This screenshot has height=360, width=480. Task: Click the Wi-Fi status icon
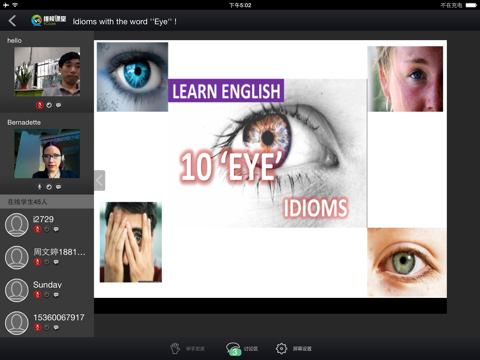(x=15, y=5)
